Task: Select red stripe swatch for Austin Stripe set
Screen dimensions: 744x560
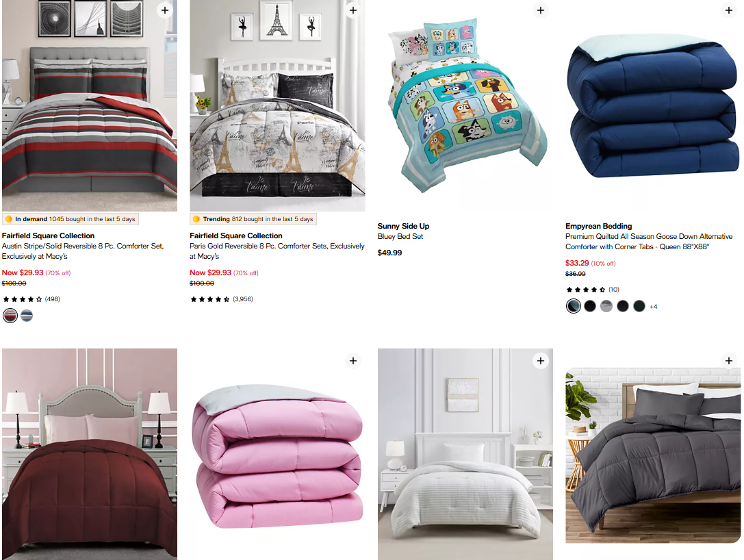Action: coord(10,316)
